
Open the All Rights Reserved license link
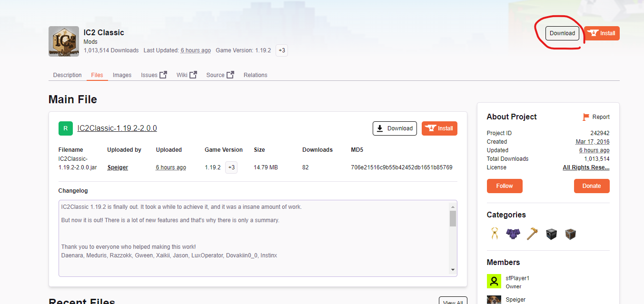coord(586,167)
